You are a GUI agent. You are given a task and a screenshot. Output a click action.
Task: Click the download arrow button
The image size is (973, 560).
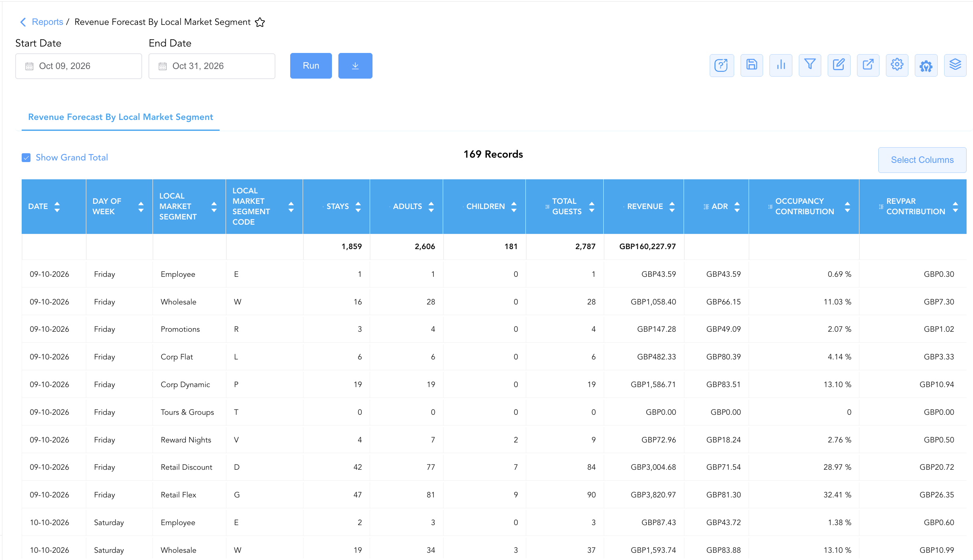pyautogui.click(x=355, y=66)
